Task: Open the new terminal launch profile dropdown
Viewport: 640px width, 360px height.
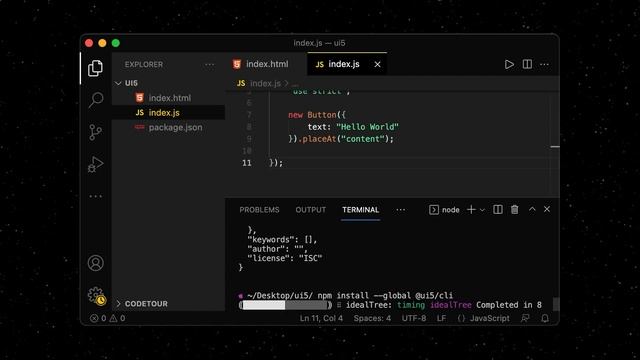Action: [482, 210]
